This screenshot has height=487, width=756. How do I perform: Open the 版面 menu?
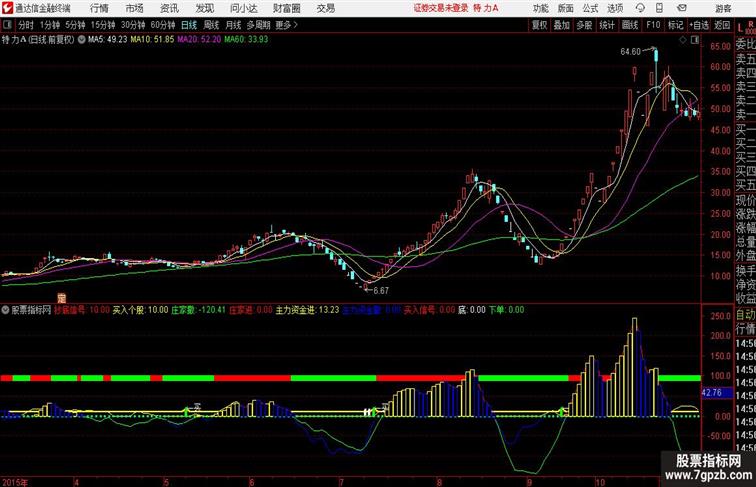(566, 8)
